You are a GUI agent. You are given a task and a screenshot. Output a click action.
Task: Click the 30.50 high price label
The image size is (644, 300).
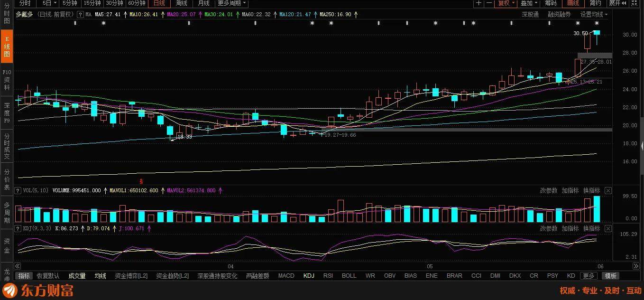[x=580, y=33]
